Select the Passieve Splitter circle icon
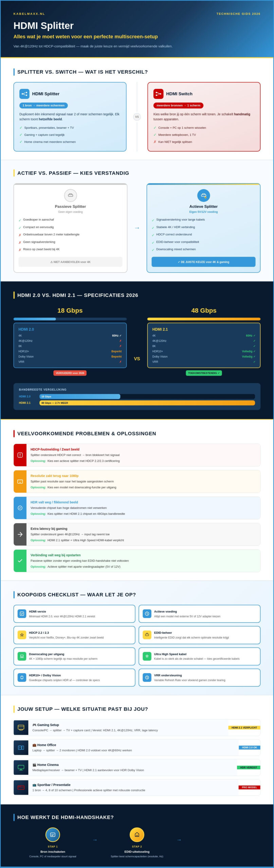This screenshot has height=868, width=274. [71, 195]
